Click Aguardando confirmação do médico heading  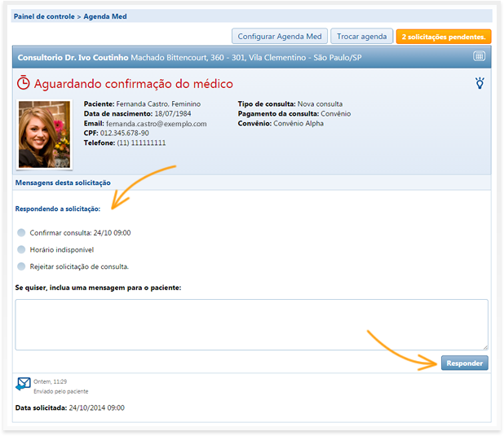[134, 84]
